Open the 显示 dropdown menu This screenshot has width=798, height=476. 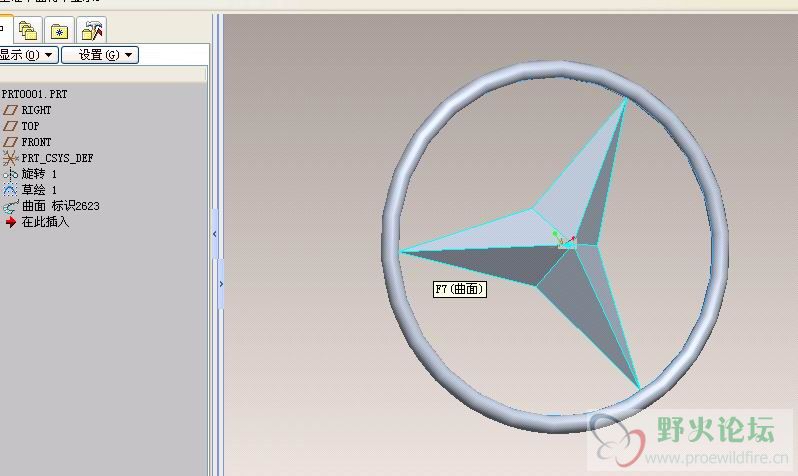(x=28, y=55)
